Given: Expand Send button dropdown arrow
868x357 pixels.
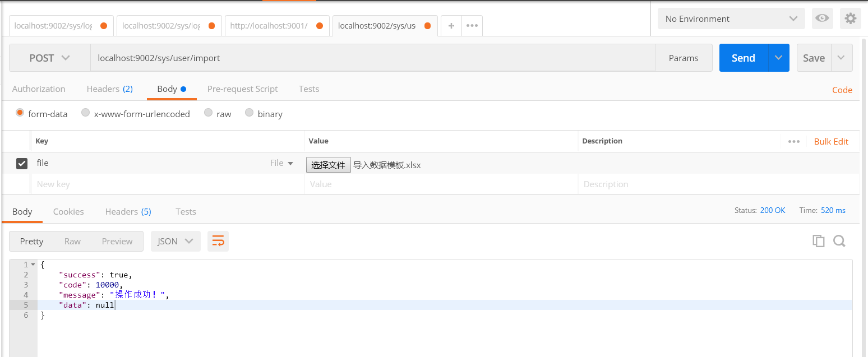Looking at the screenshot, I should coord(778,58).
